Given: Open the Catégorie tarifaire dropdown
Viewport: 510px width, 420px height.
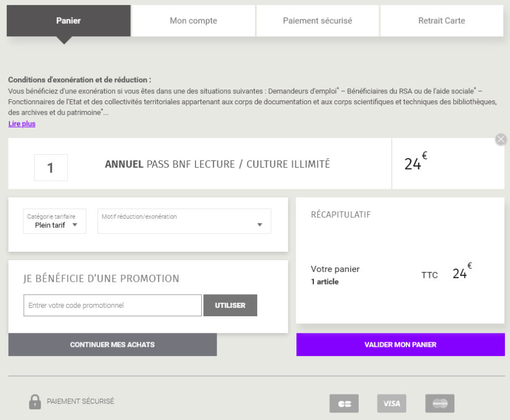Looking at the screenshot, I should (54, 222).
